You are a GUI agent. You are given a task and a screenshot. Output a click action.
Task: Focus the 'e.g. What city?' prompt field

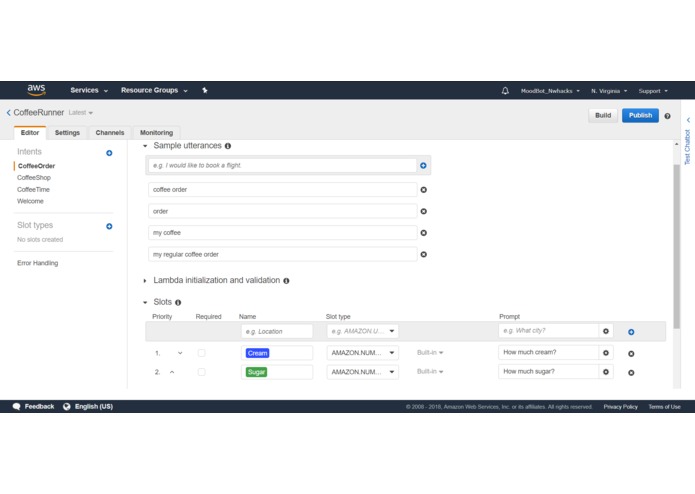coord(548,331)
